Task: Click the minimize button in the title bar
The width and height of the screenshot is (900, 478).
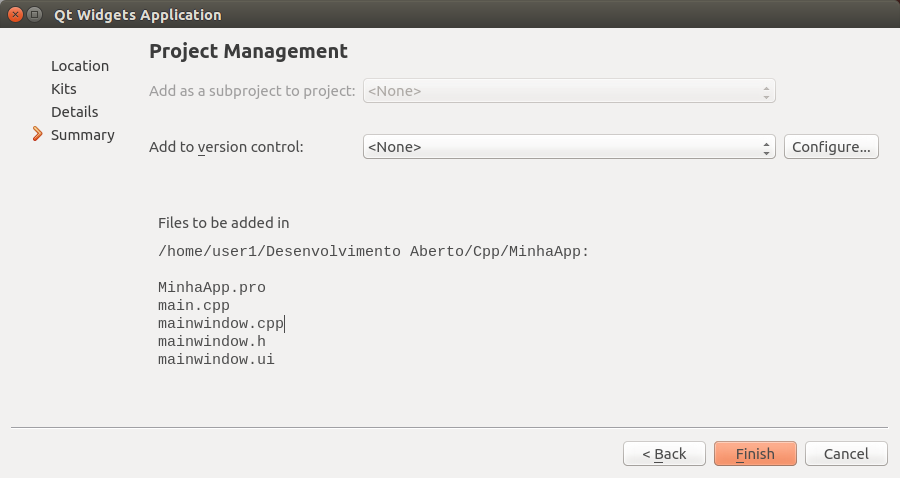Action: pos(34,15)
